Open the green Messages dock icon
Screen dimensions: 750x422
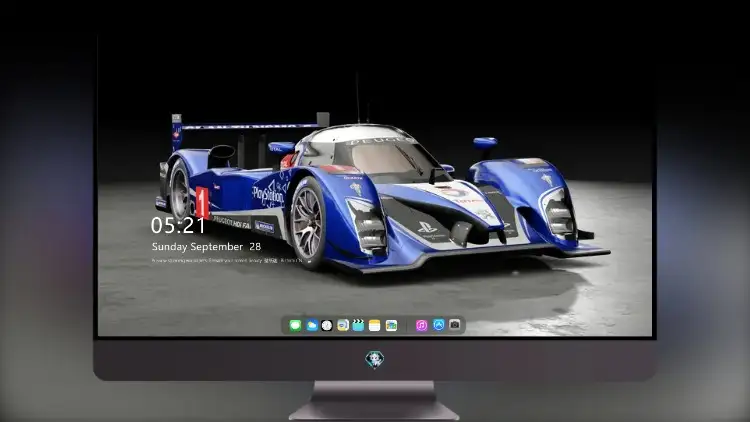click(x=295, y=325)
